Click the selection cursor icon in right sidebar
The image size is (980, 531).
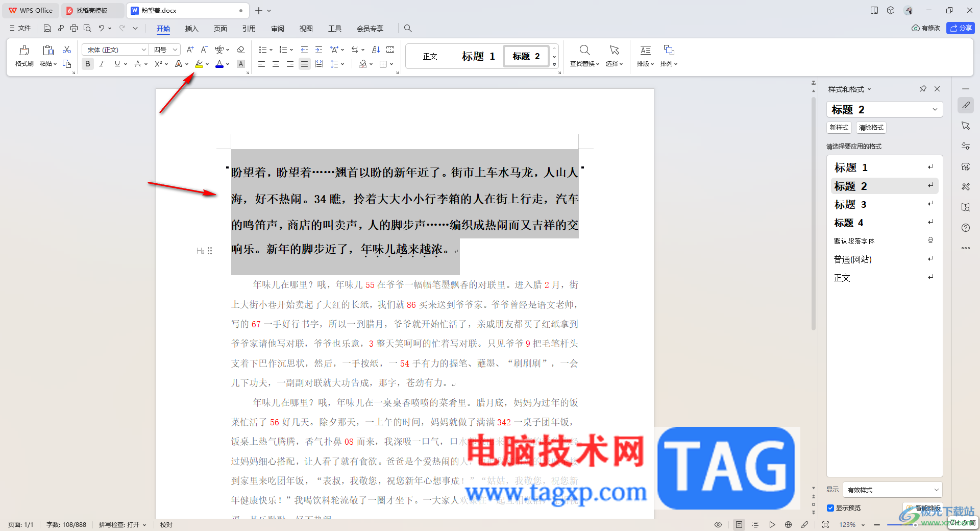coord(966,126)
